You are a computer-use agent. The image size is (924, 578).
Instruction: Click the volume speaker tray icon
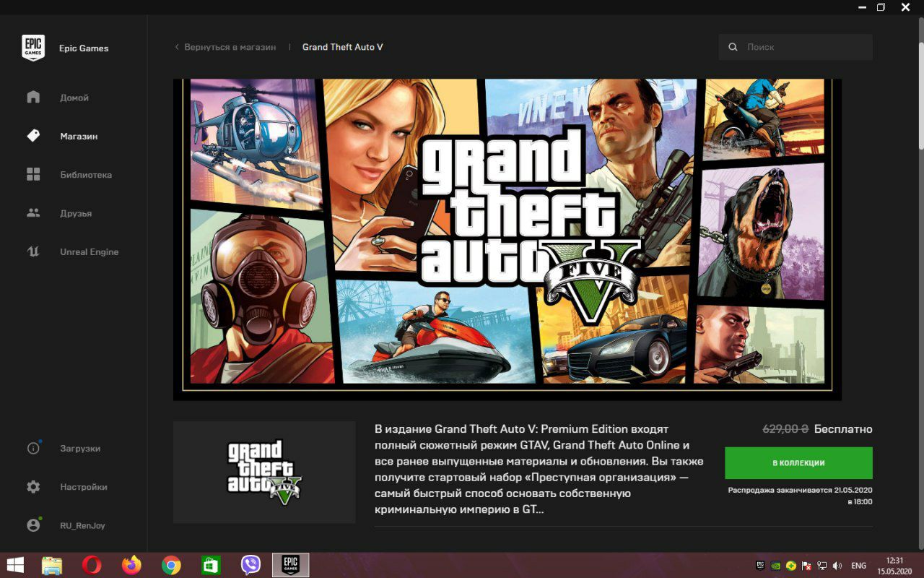click(837, 566)
